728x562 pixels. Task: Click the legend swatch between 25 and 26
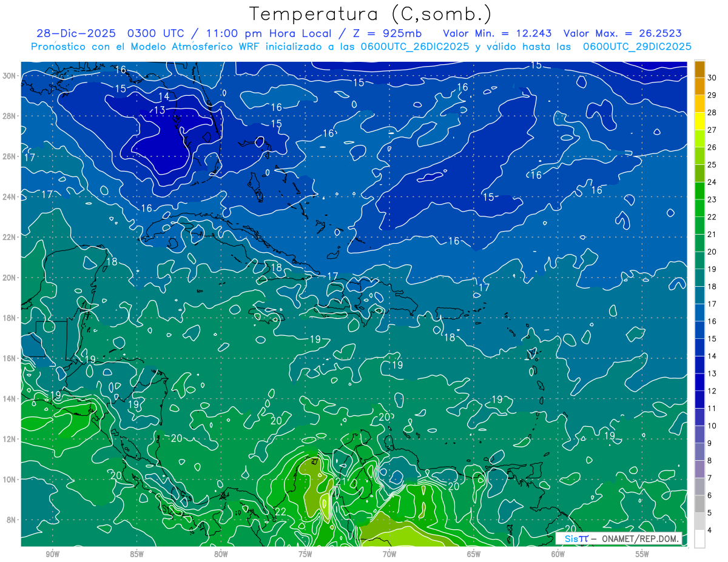tap(699, 156)
